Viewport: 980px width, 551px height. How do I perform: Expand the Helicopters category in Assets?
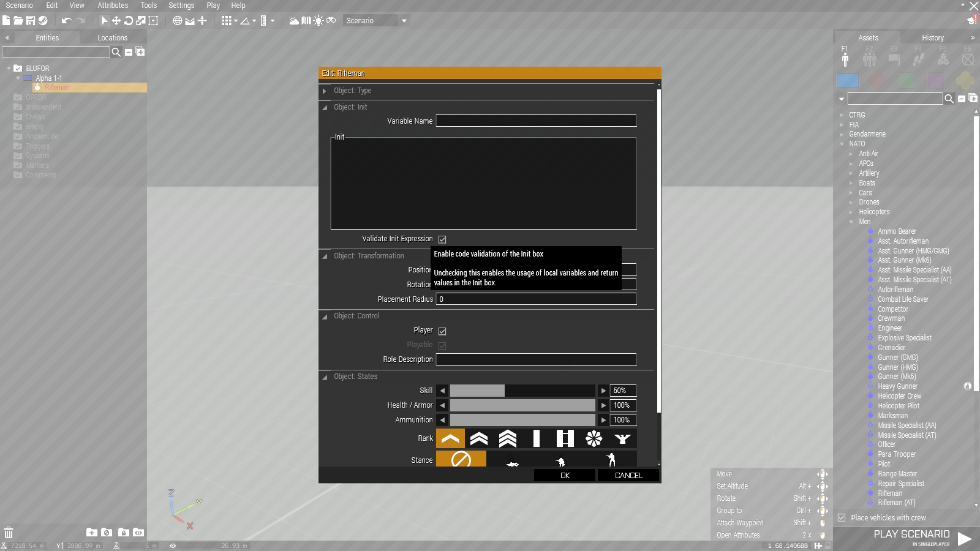pyautogui.click(x=851, y=212)
